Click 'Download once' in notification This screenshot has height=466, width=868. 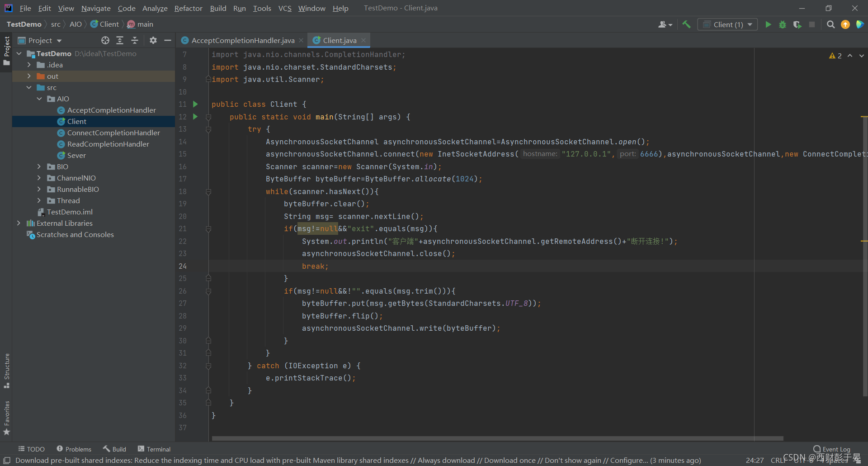(510, 460)
